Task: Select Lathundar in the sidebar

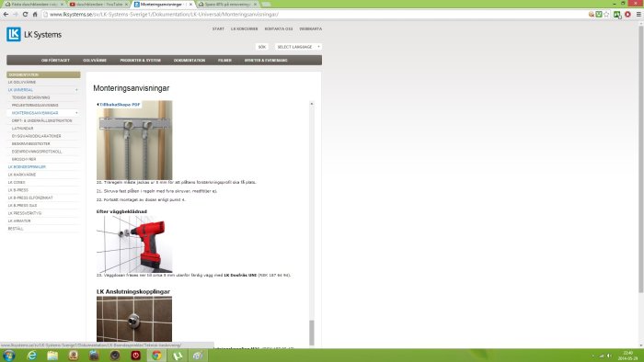Action: [x=23, y=129]
